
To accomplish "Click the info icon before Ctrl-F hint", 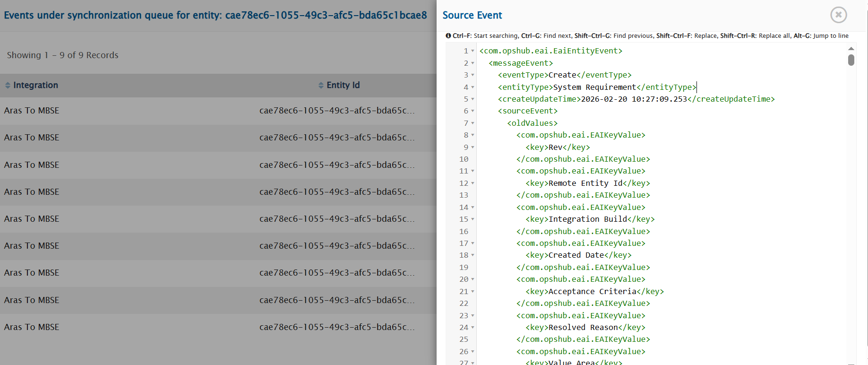I will [448, 36].
